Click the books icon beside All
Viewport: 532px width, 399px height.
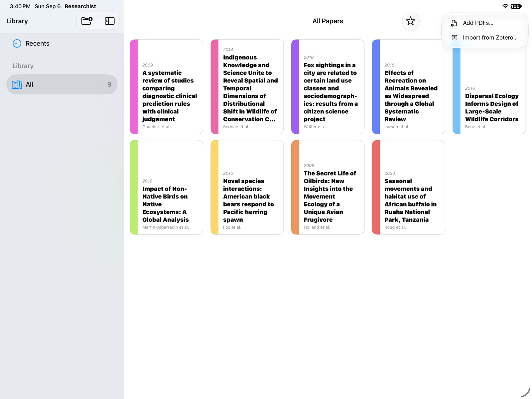click(x=17, y=84)
